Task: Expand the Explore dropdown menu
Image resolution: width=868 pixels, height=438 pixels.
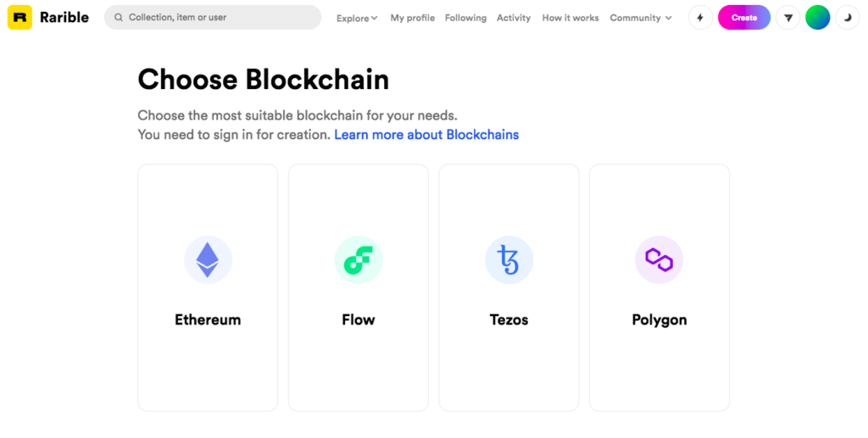Action: [x=357, y=18]
